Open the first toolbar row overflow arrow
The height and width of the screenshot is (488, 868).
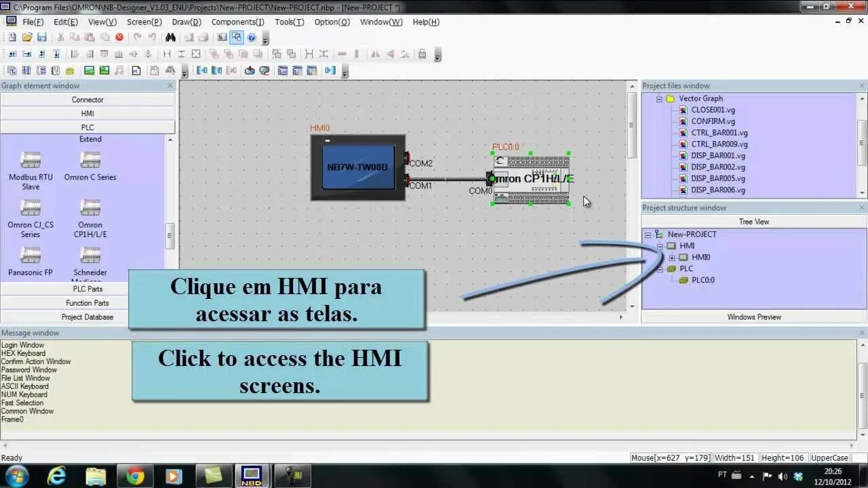pyautogui.click(x=265, y=39)
